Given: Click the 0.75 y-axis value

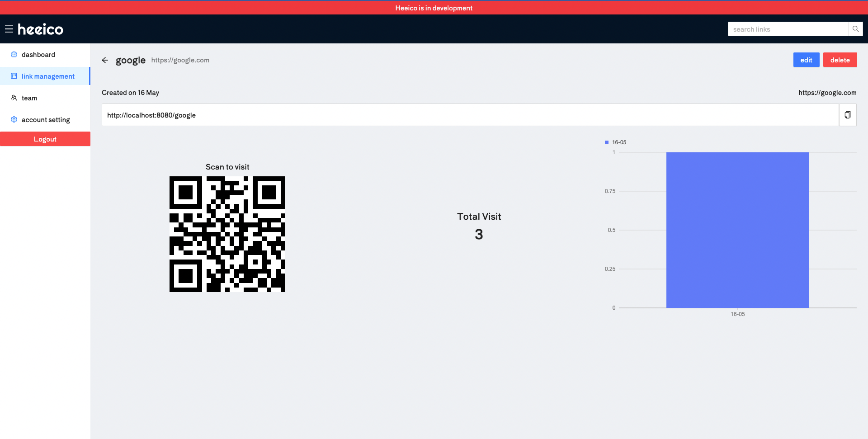Looking at the screenshot, I should (x=610, y=191).
